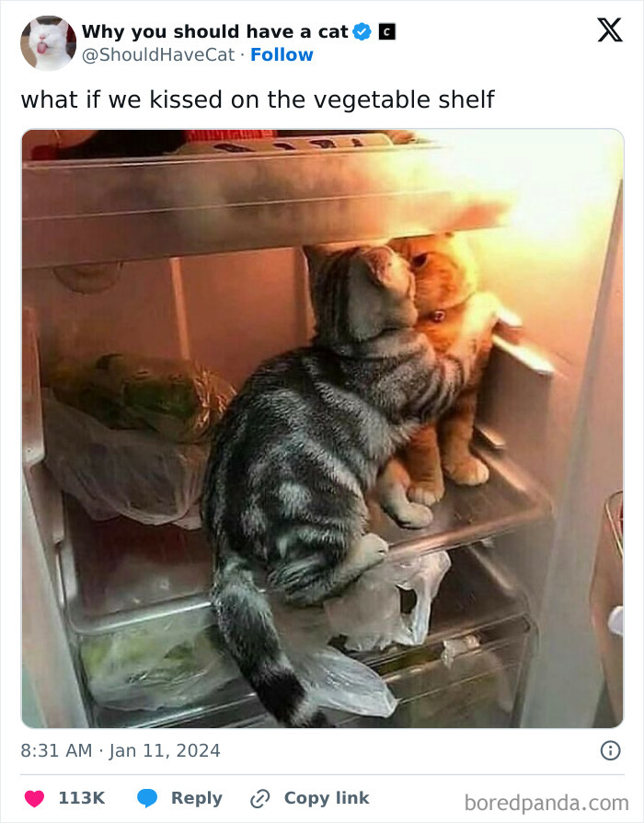Click the chain link icon

[x=259, y=799]
